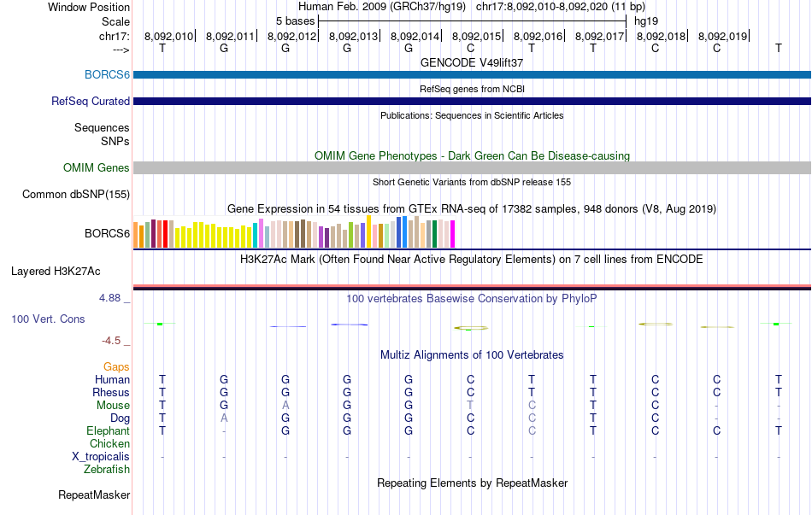Click the hg19 label beside the scale bar
This screenshot has width=812, height=515.
[646, 21]
